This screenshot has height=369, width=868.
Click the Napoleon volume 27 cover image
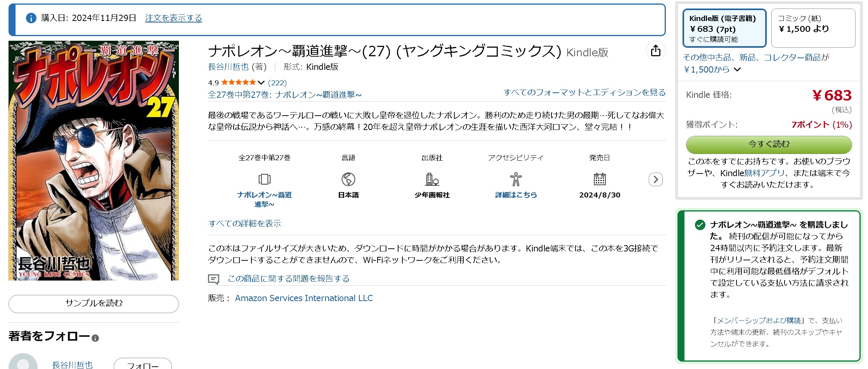click(x=94, y=160)
